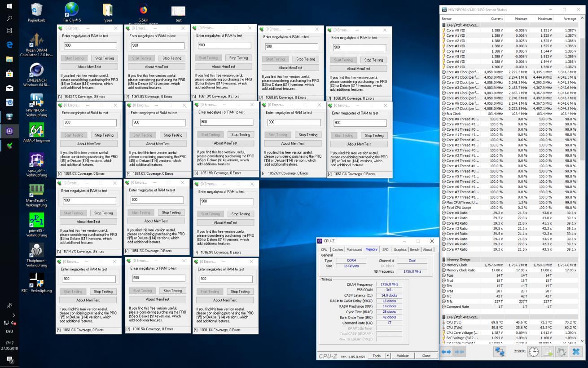Click the Close button in CPU-Z
The width and height of the screenshot is (588, 368).
[426, 355]
